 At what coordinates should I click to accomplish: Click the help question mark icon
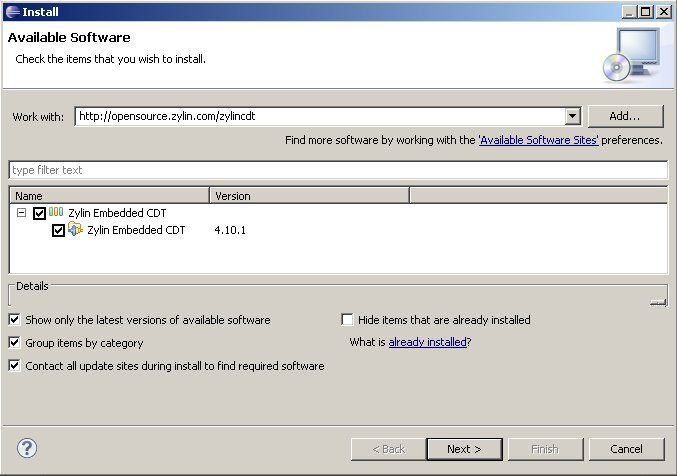[x=27, y=448]
